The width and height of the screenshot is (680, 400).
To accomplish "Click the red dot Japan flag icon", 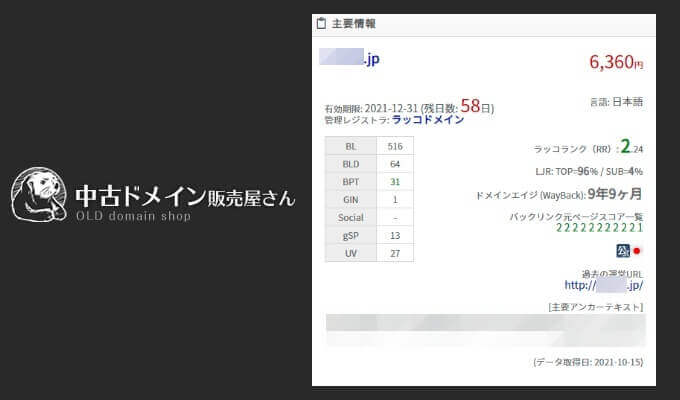I will point(637,251).
